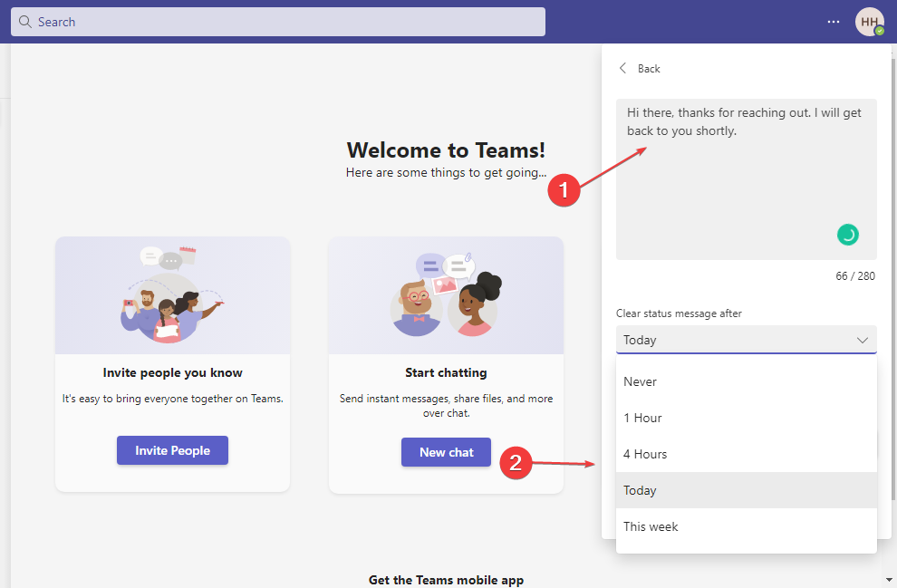Click the Start chatting illustration
897x588 pixels.
(x=446, y=295)
